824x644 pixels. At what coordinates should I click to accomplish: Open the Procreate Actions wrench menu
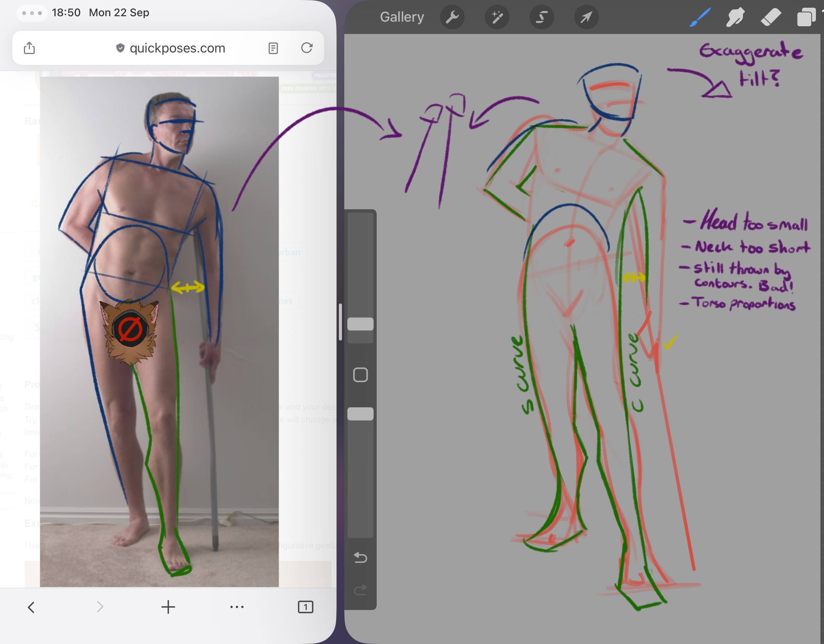point(452,17)
